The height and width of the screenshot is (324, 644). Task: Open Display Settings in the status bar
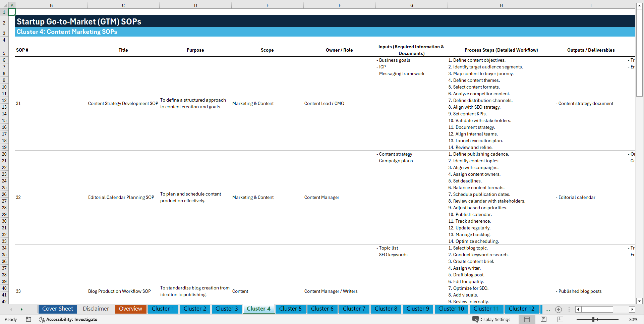coord(491,319)
